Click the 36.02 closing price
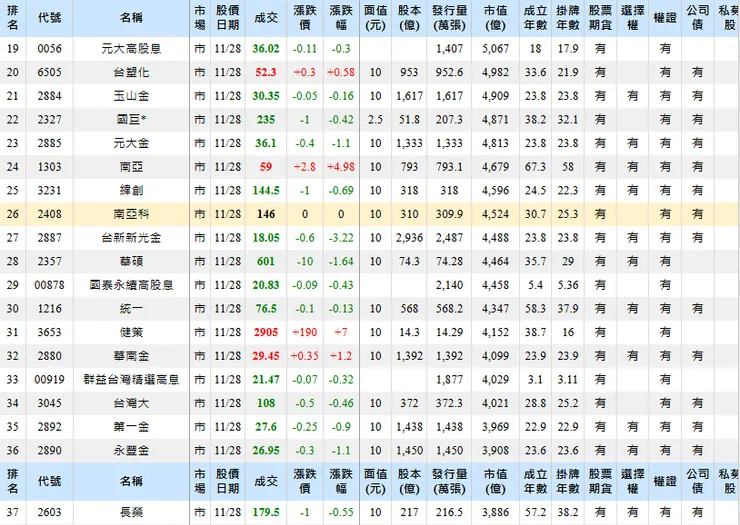The width and height of the screenshot is (740, 525). tap(266, 49)
